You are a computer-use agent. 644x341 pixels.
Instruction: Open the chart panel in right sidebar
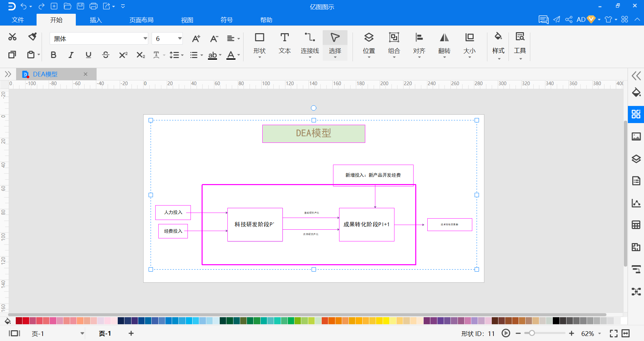tap(636, 203)
